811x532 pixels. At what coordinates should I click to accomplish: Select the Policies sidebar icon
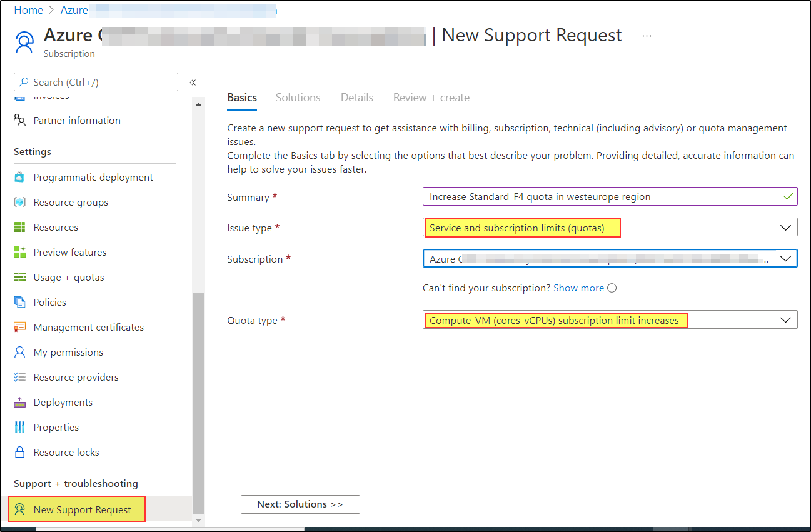pos(21,302)
